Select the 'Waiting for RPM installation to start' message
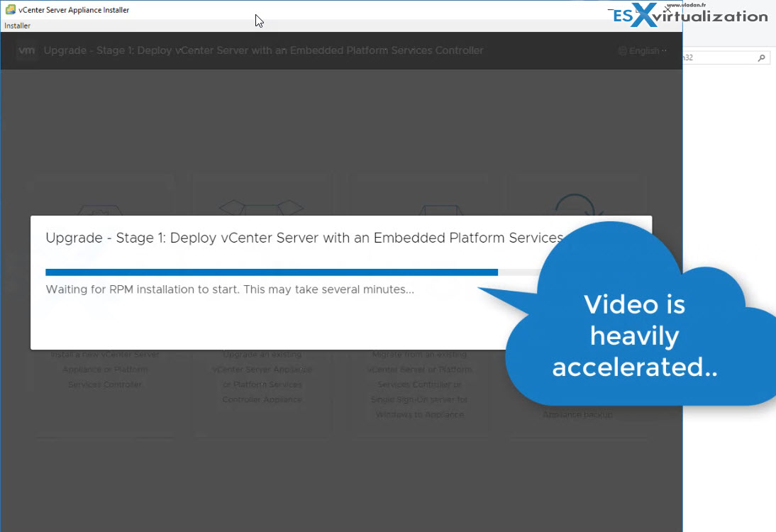The image size is (776, 532). tap(230, 289)
